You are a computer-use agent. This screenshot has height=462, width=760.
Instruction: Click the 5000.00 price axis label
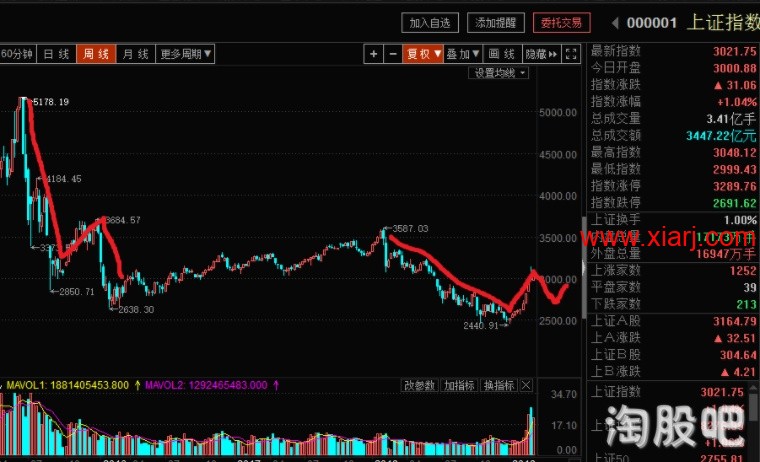click(558, 112)
